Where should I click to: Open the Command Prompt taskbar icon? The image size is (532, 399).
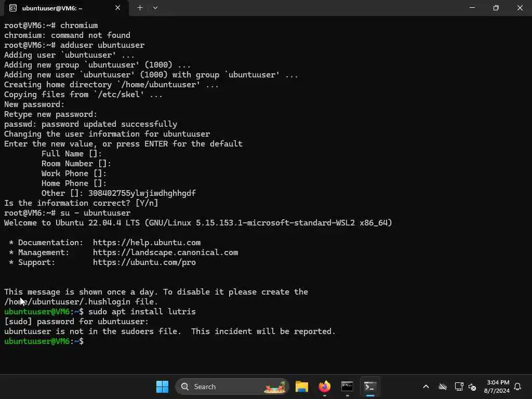point(347,387)
